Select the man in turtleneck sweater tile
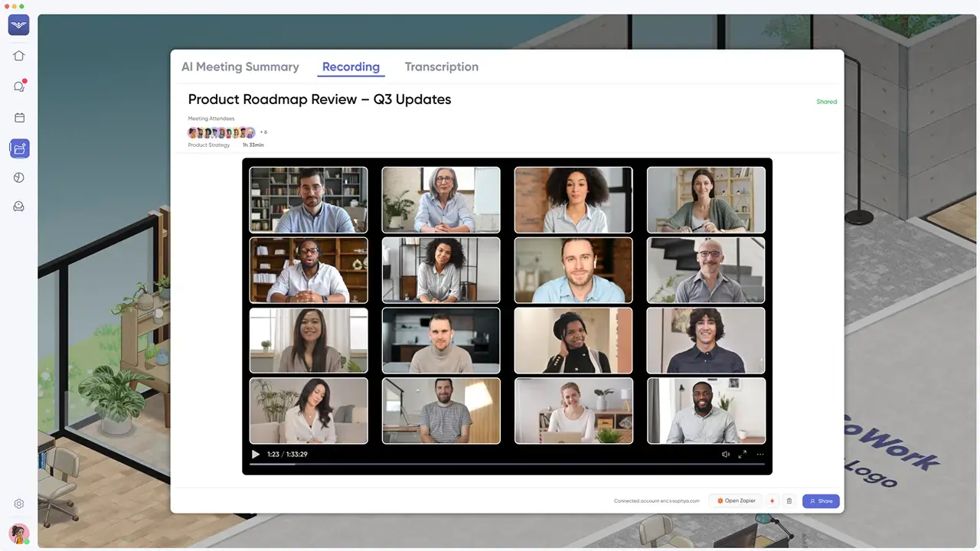This screenshot has height=551, width=980. 441,341
